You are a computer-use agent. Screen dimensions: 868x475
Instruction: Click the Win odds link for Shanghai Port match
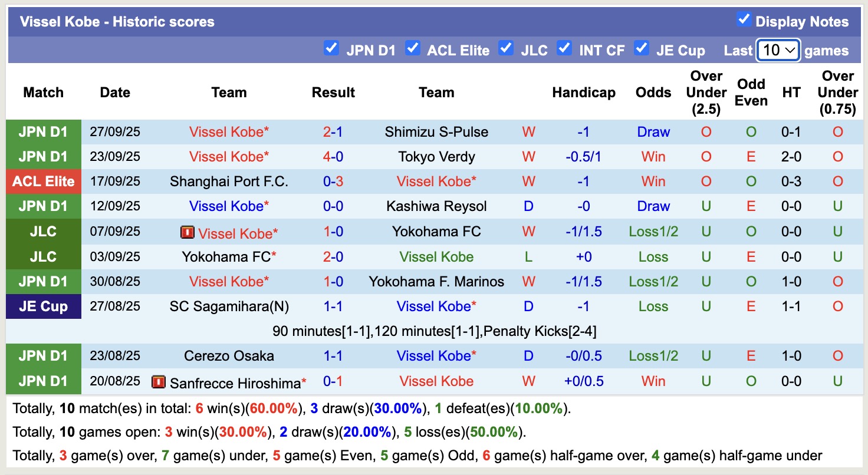[653, 182]
